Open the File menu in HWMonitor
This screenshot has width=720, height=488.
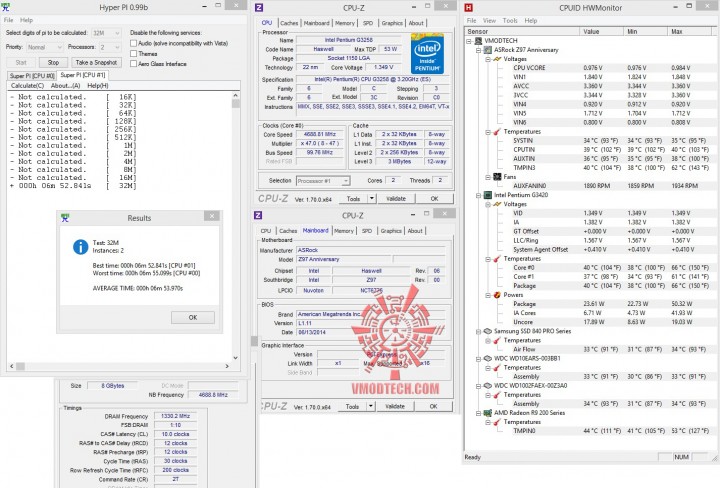pos(472,21)
